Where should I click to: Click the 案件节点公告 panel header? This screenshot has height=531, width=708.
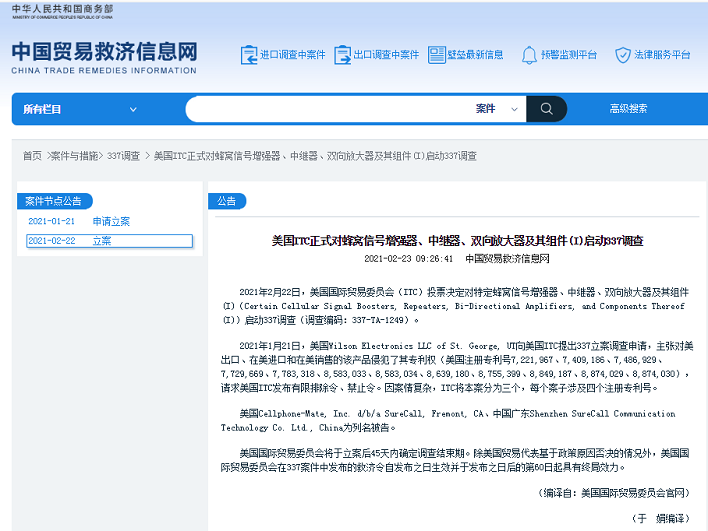click(55, 201)
